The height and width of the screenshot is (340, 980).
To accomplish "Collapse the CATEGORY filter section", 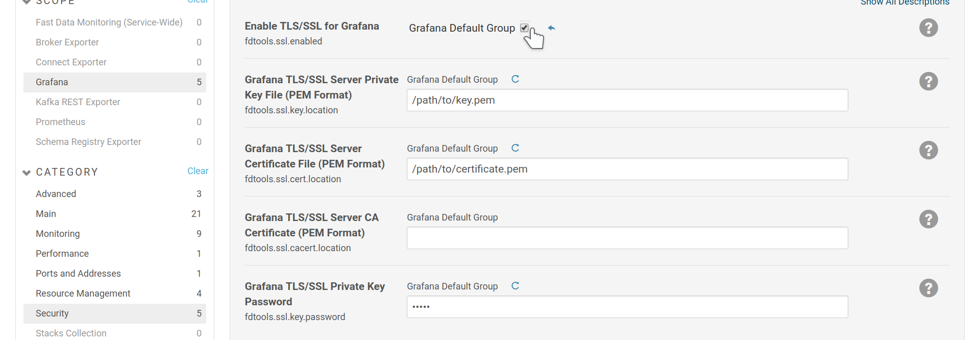I will tap(27, 173).
